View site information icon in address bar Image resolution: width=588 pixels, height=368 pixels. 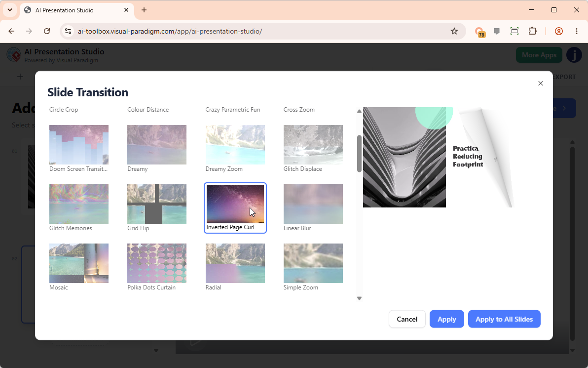tap(68, 31)
